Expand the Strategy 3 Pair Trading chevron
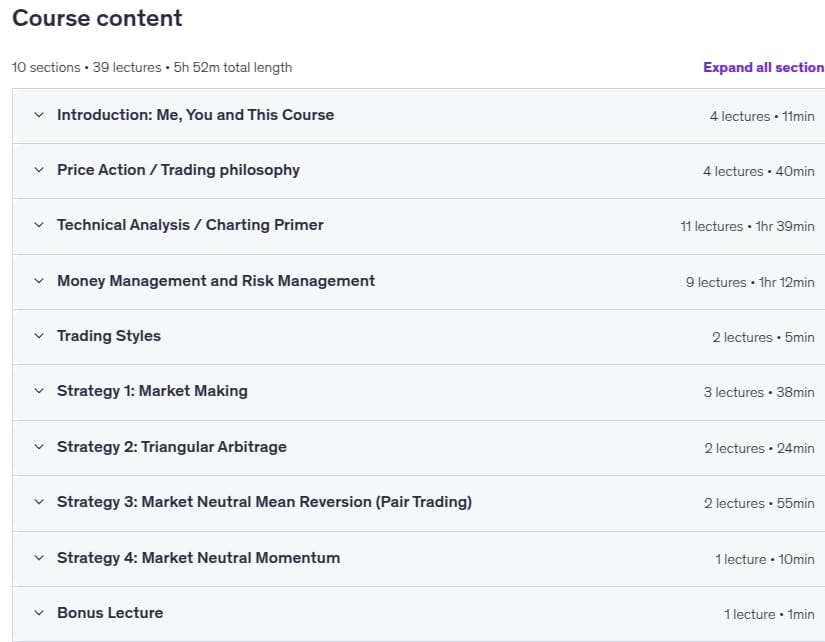This screenshot has width=825, height=642. click(x=39, y=501)
